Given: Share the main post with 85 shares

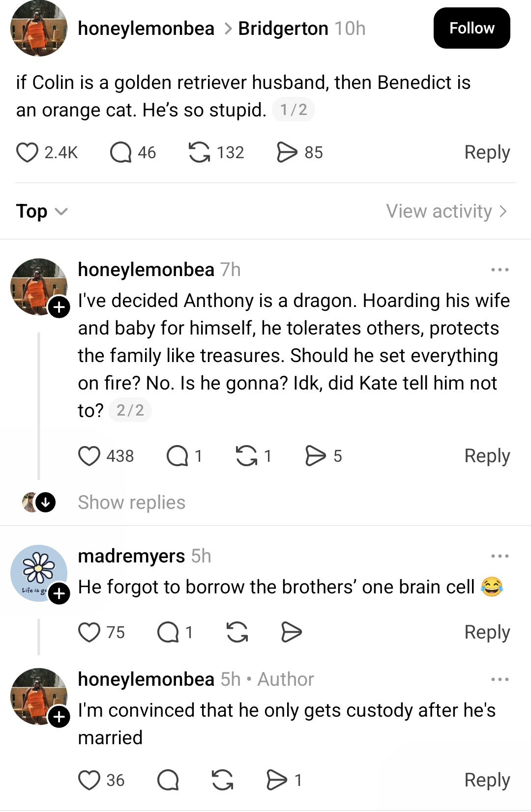Looking at the screenshot, I should [287, 152].
